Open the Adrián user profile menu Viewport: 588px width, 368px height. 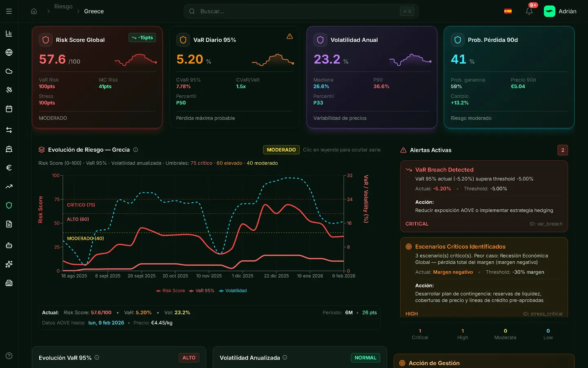click(560, 11)
